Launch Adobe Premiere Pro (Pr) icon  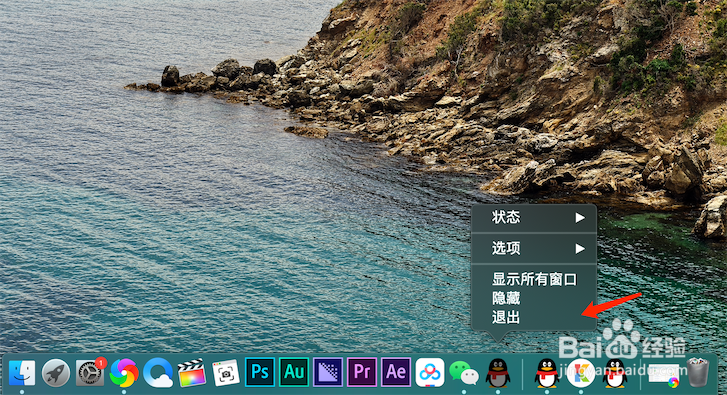pyautogui.click(x=362, y=372)
